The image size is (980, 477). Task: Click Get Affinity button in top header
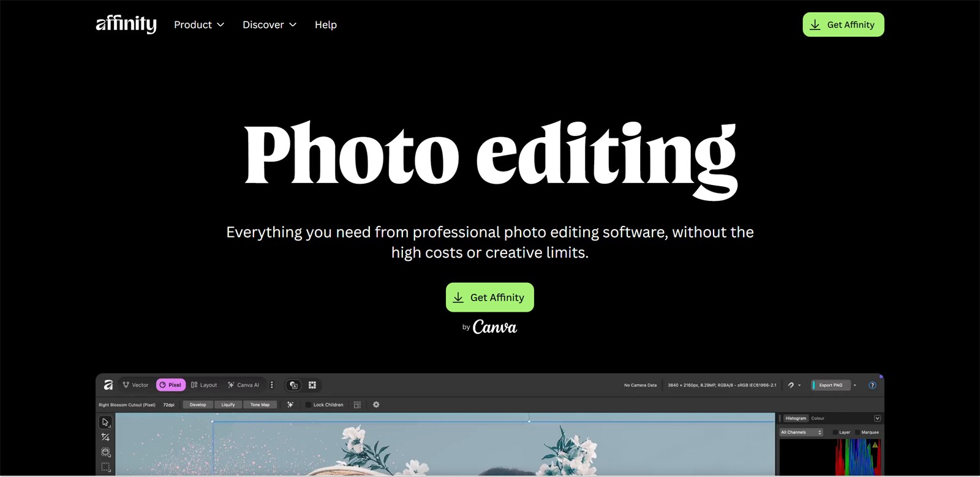point(843,24)
